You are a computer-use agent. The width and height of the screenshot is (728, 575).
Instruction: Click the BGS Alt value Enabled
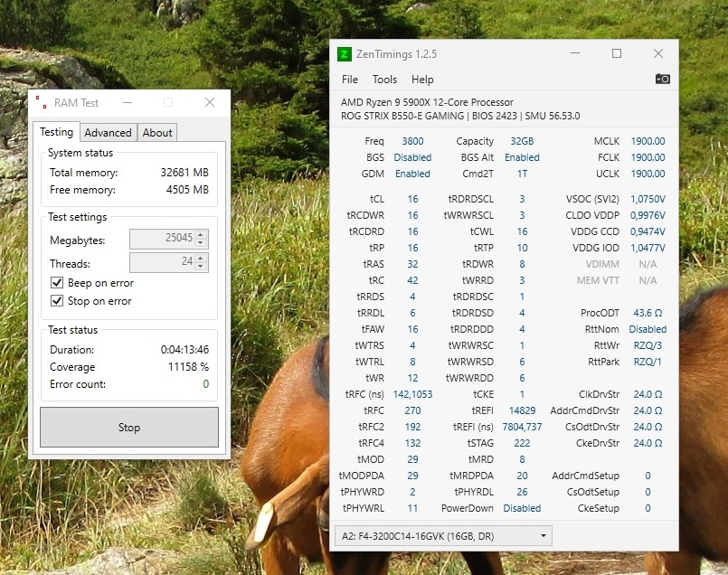(522, 157)
